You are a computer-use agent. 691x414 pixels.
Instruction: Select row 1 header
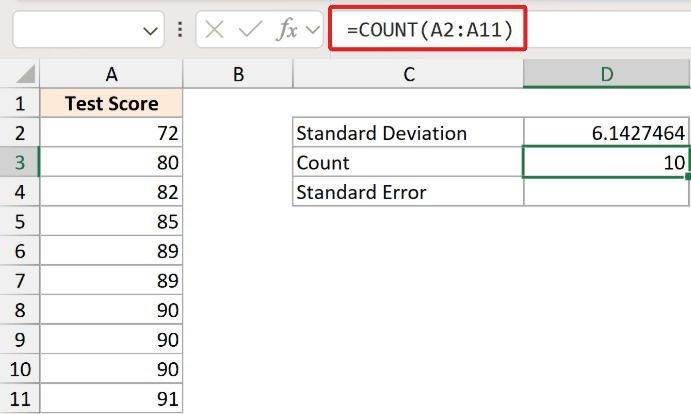point(19,104)
